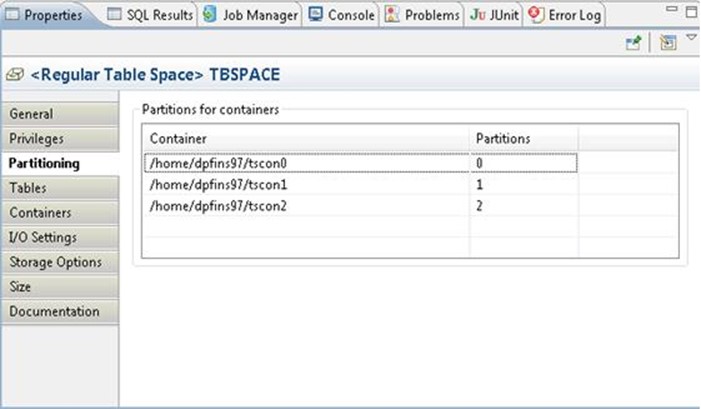The width and height of the screenshot is (701, 409).
Task: Click the Job Manager tab icon
Action: tap(210, 15)
